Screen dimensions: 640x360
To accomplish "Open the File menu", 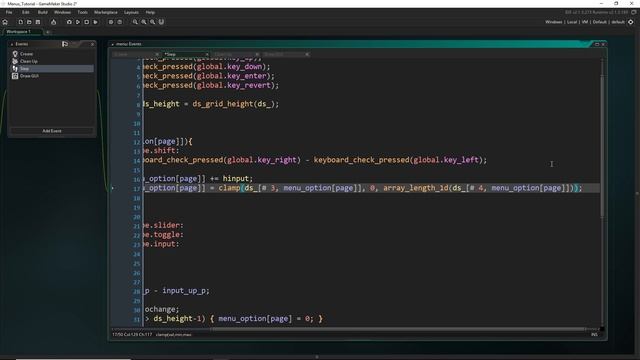I will tap(9, 12).
